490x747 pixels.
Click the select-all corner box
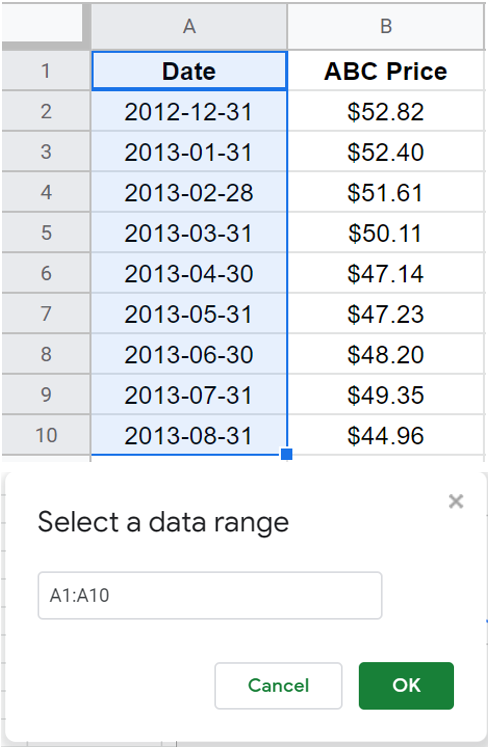(x=46, y=26)
